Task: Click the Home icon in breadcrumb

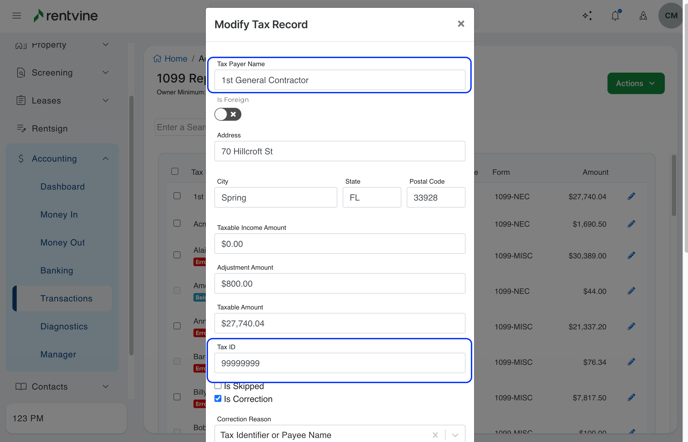Action: 158,59
